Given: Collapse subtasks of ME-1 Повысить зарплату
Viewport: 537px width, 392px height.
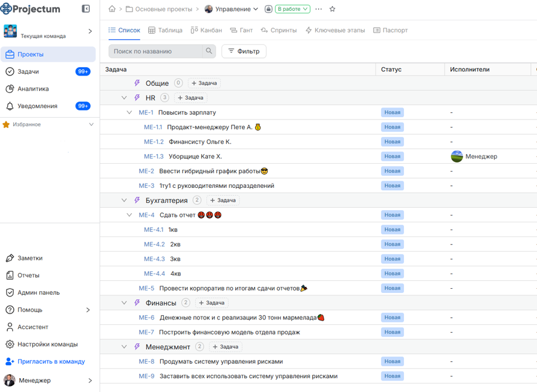Looking at the screenshot, I should tap(129, 112).
